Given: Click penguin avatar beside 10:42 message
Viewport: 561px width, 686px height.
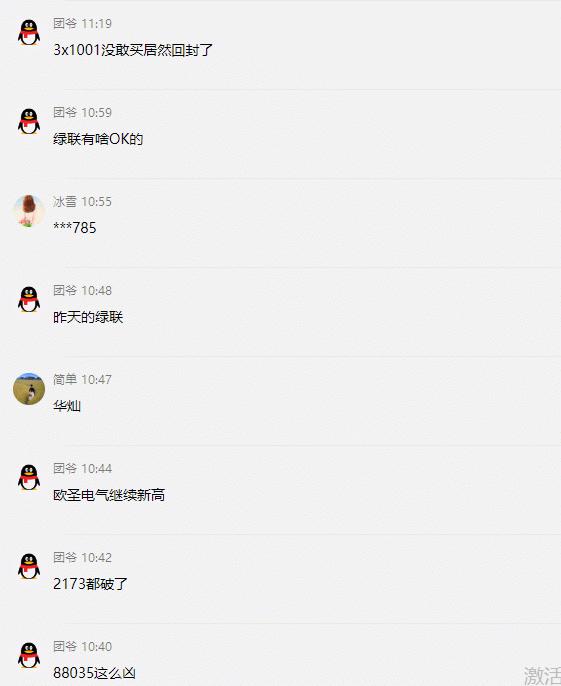Looking at the screenshot, I should point(29,567).
